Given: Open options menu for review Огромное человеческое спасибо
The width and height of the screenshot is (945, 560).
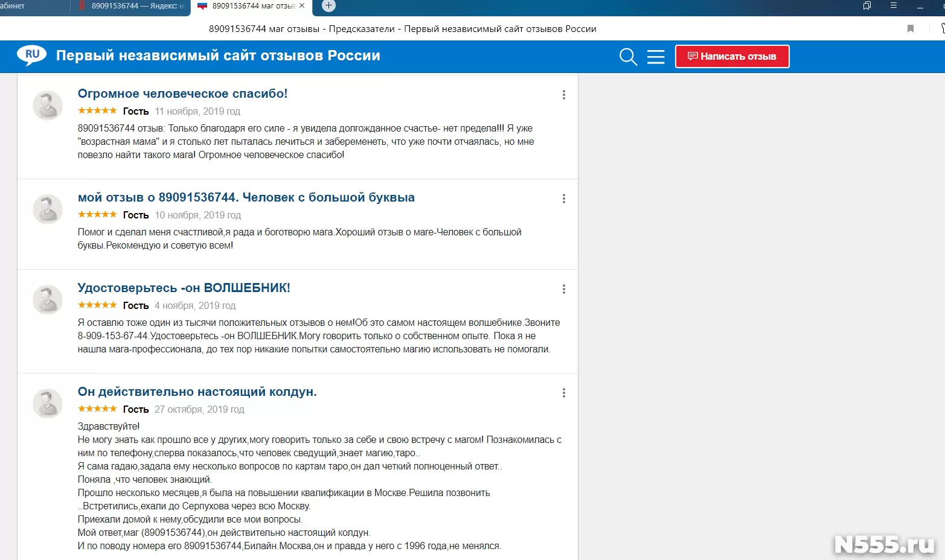Looking at the screenshot, I should 564,95.
